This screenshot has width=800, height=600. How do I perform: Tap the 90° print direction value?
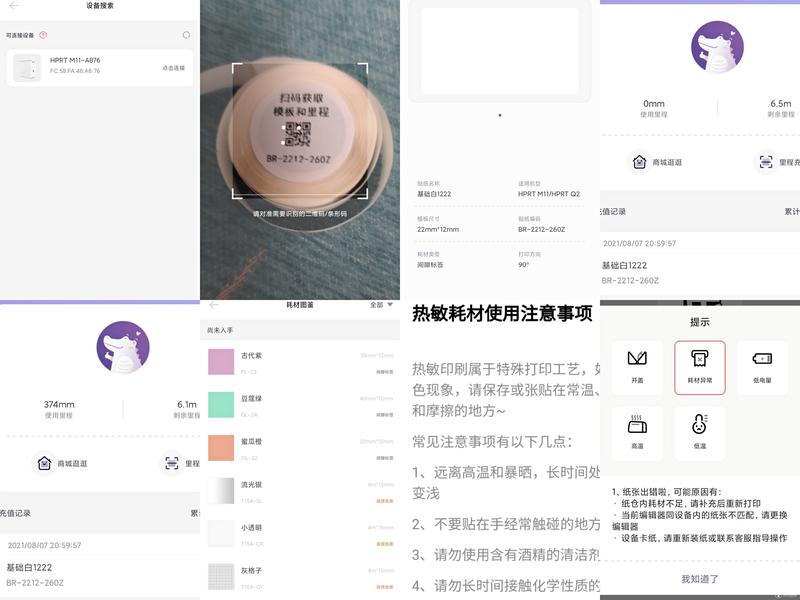click(x=523, y=265)
